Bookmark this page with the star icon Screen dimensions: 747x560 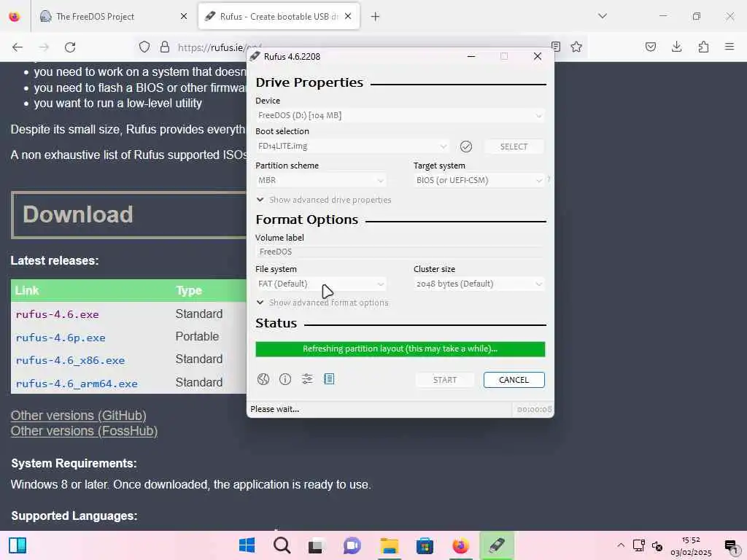[x=576, y=47]
